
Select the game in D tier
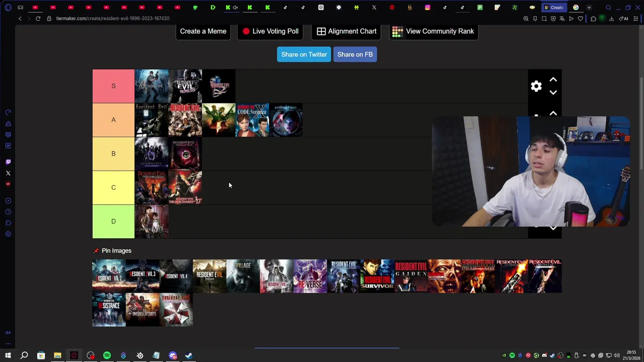151,221
